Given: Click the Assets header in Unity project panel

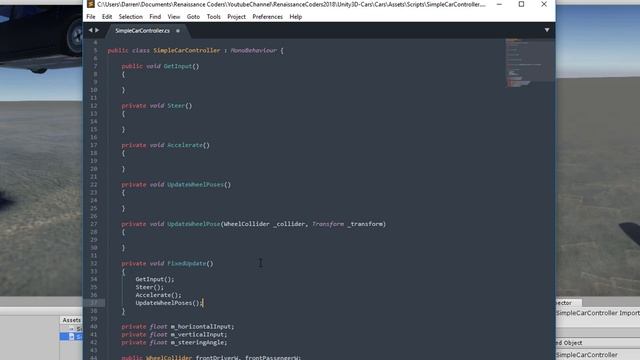Looking at the screenshot, I should [71, 320].
